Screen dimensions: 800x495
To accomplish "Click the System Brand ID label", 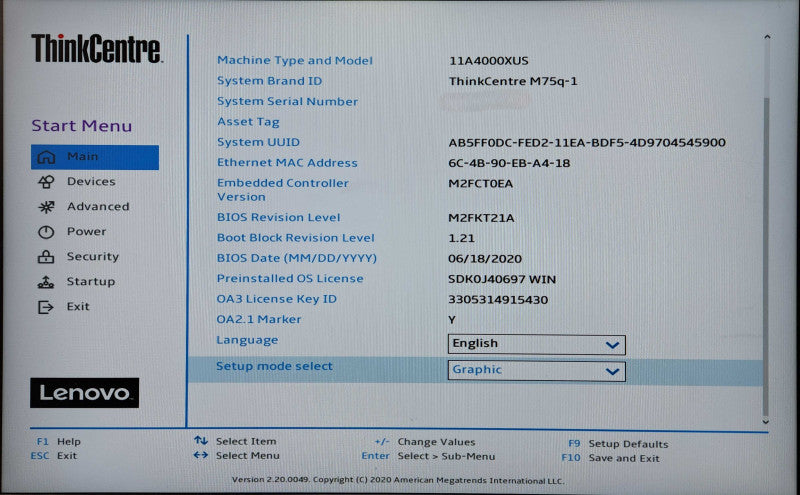I will [269, 81].
